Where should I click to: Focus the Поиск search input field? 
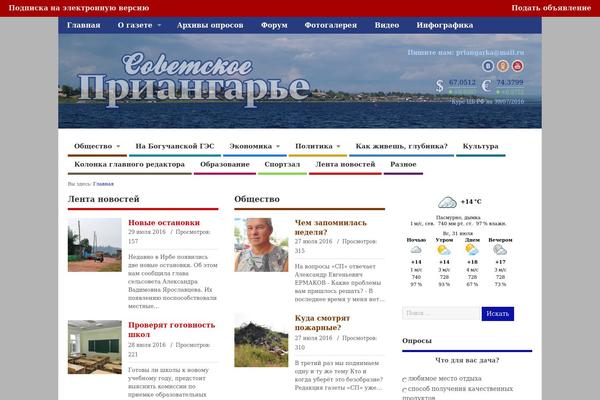pyautogui.click(x=441, y=313)
